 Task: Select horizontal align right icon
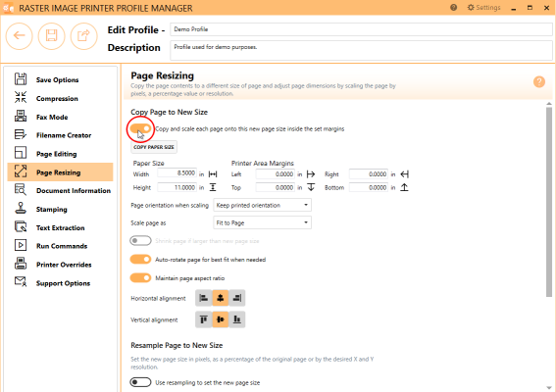[237, 298]
